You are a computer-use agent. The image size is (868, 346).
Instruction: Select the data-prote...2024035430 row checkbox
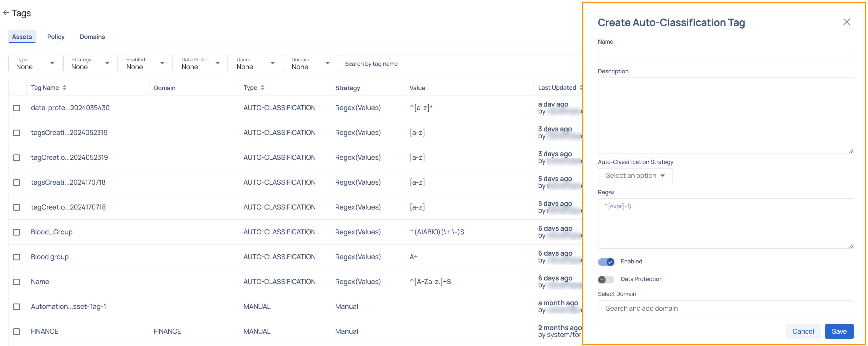pyautogui.click(x=16, y=108)
